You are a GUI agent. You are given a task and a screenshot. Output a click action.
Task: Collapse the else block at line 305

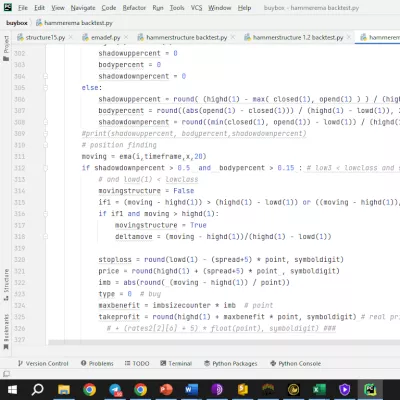point(46,88)
